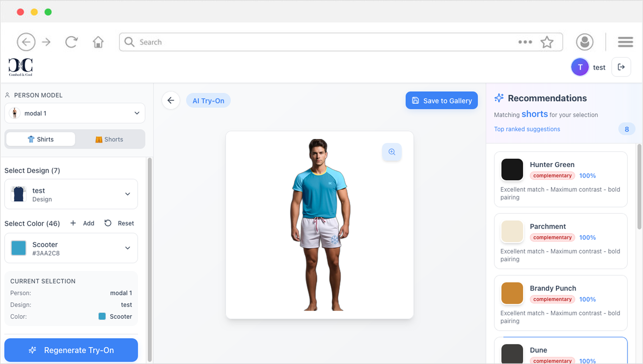This screenshot has width=643, height=364.
Task: Select the Dune recommendation title
Action: click(539, 350)
